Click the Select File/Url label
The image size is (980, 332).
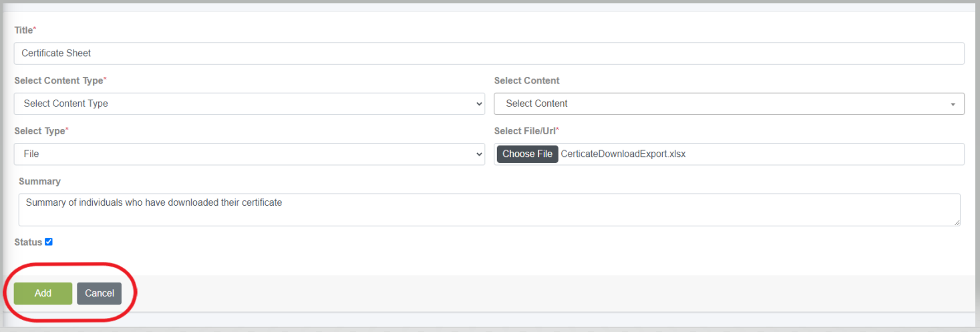pyautogui.click(x=525, y=131)
